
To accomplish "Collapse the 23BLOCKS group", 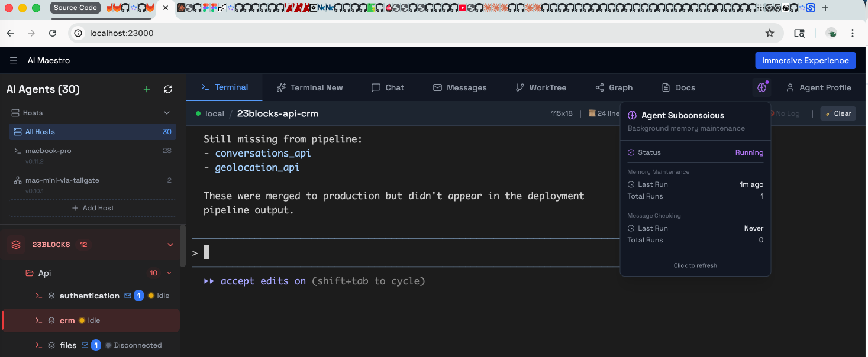I will click(x=170, y=245).
